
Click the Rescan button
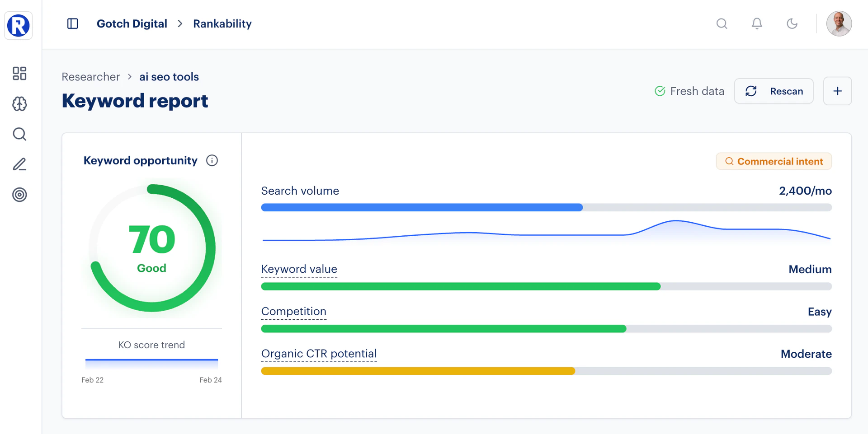[x=774, y=91]
